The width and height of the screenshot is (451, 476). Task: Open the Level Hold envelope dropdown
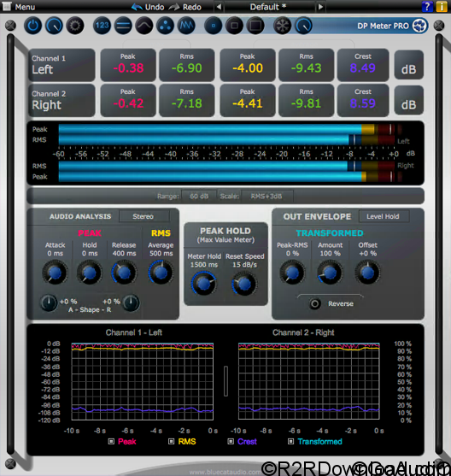pyautogui.click(x=384, y=216)
